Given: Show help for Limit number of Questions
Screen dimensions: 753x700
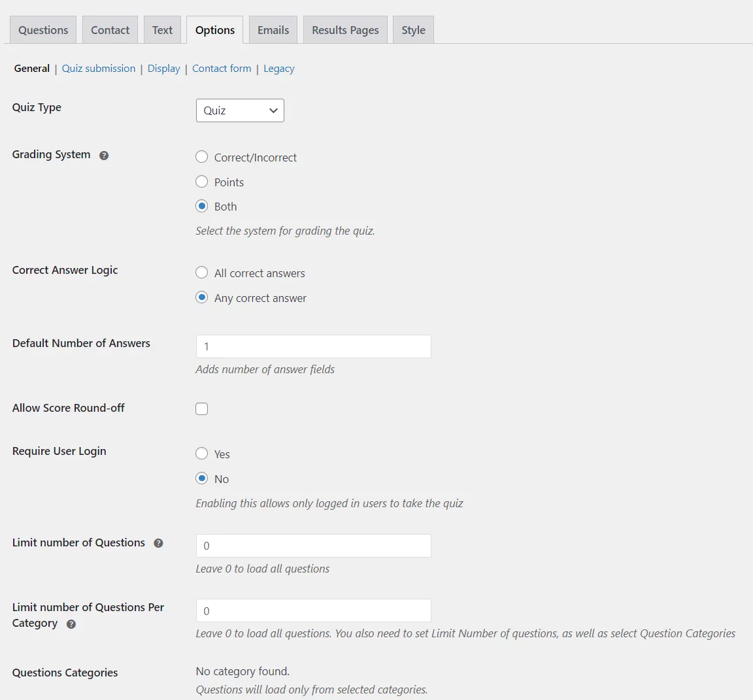Looking at the screenshot, I should point(158,543).
